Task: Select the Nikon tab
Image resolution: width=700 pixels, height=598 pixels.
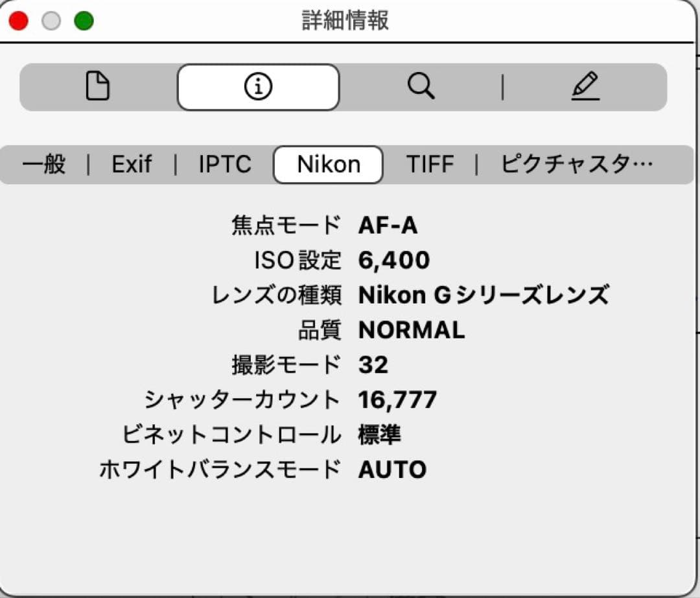Action: coord(327,164)
